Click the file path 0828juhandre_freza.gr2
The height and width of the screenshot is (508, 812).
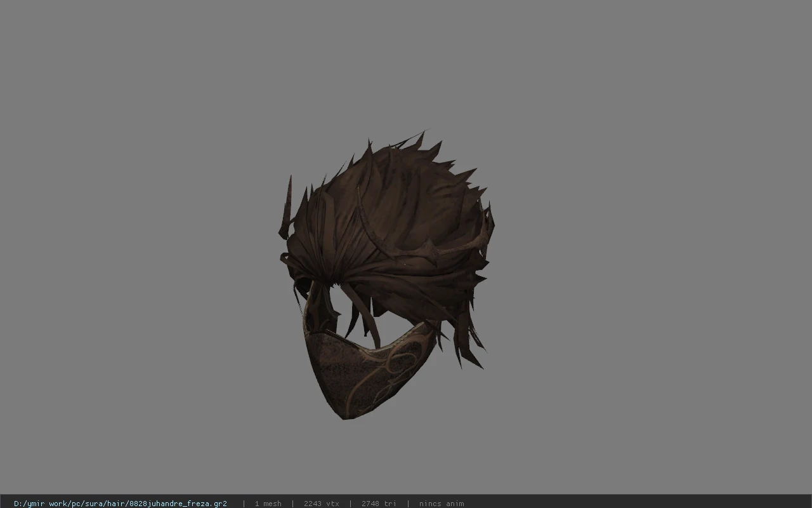coord(121,504)
